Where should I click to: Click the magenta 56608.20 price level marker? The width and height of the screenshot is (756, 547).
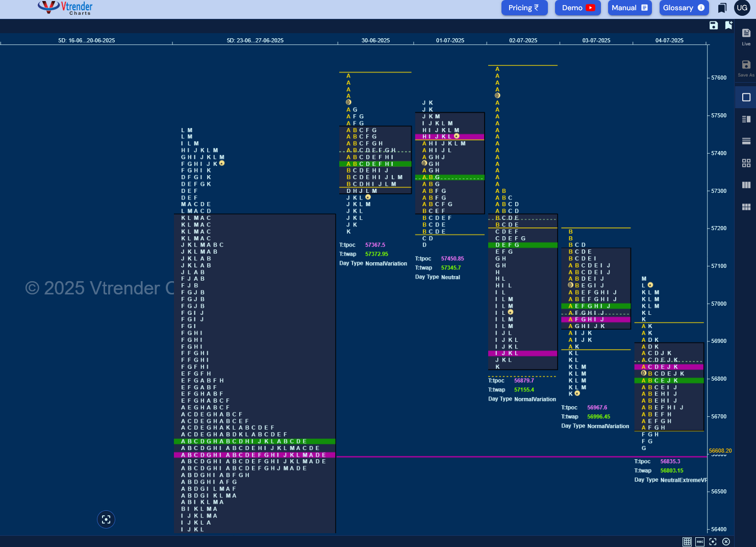click(x=720, y=451)
